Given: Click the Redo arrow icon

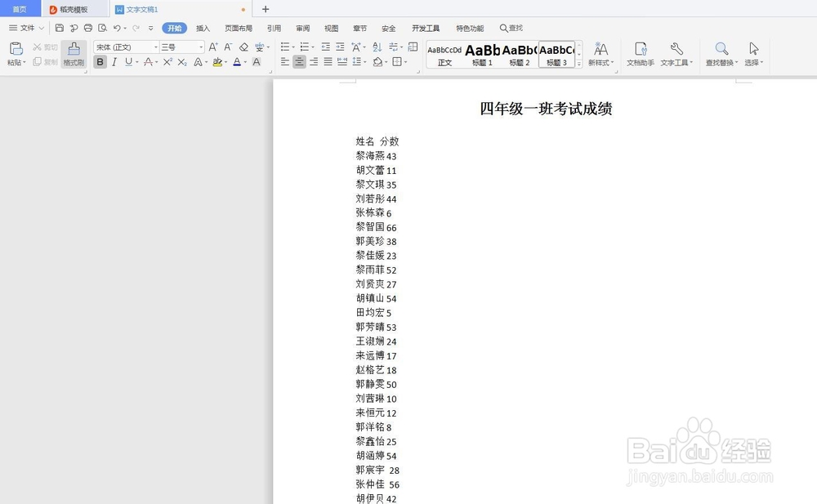Looking at the screenshot, I should [x=136, y=28].
